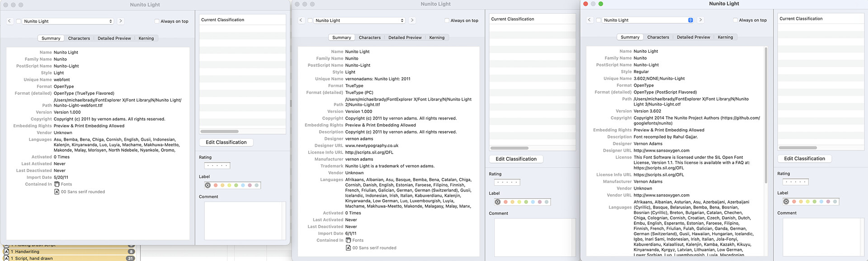This screenshot has height=261, width=868.
Task: Open the Nunito Light font dropdown in right window
Action: tap(648, 20)
